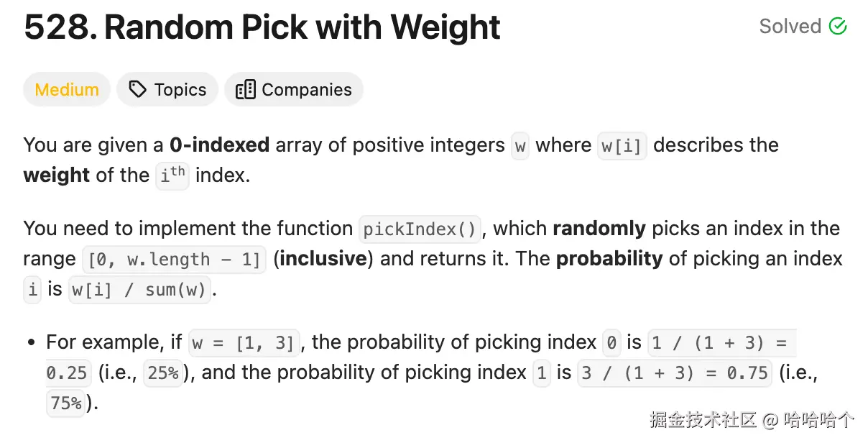Click the "[0, w.length - 1]" range code

pyautogui.click(x=174, y=260)
